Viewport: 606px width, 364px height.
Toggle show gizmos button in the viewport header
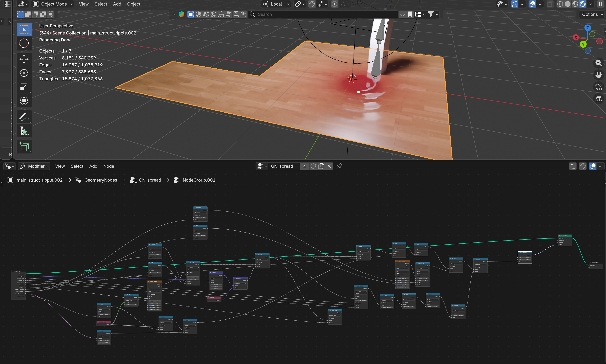pyautogui.click(x=514, y=4)
